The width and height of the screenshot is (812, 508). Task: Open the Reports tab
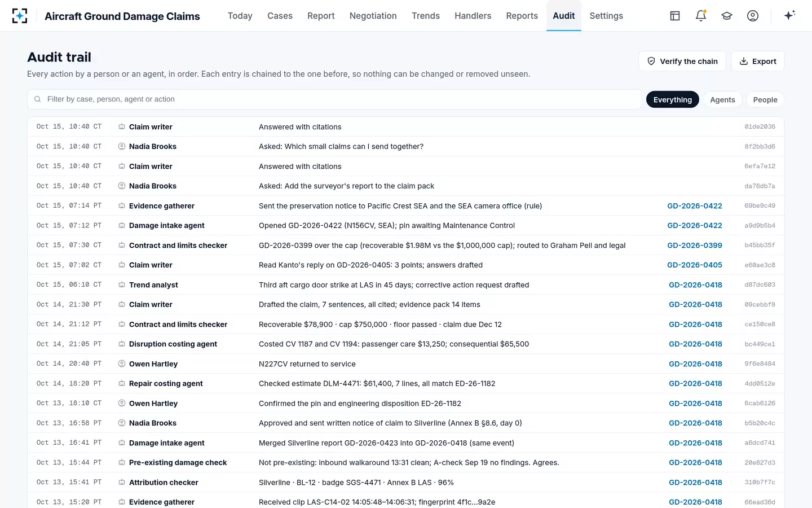click(522, 16)
